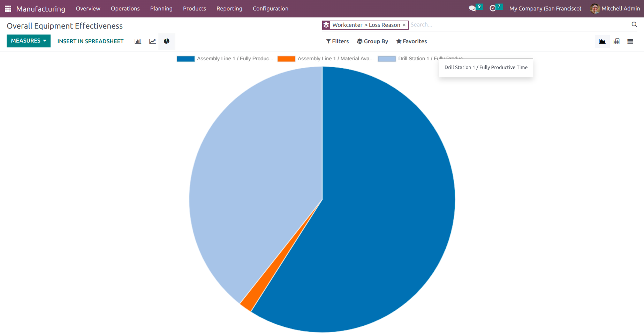This screenshot has height=333, width=644.
Task: Open the list view
Action: [630, 41]
